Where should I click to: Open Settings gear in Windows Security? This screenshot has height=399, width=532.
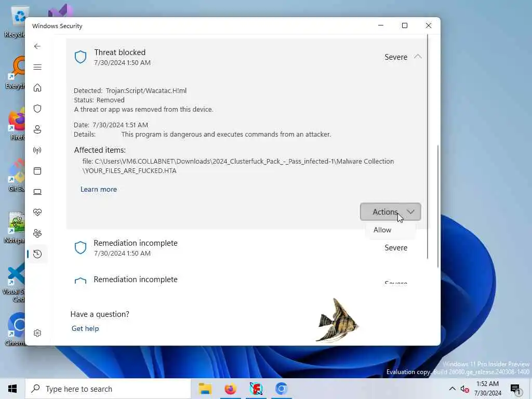37,333
